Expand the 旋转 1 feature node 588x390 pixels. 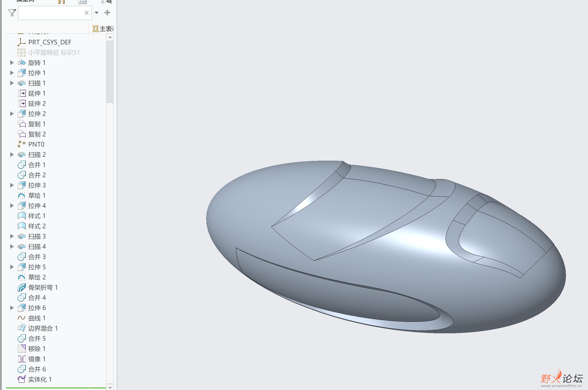click(x=12, y=63)
